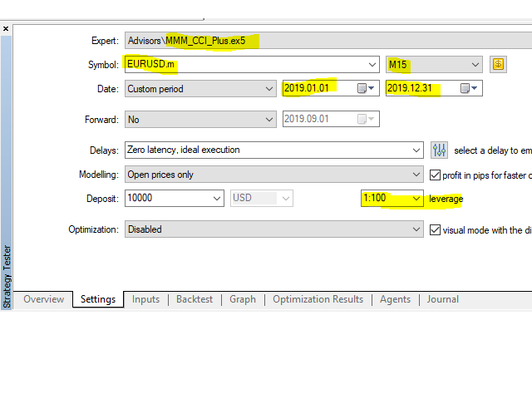Open calendar picker for forward date 2019.09.01
Viewport: 532px width, 399px height.
pos(366,119)
